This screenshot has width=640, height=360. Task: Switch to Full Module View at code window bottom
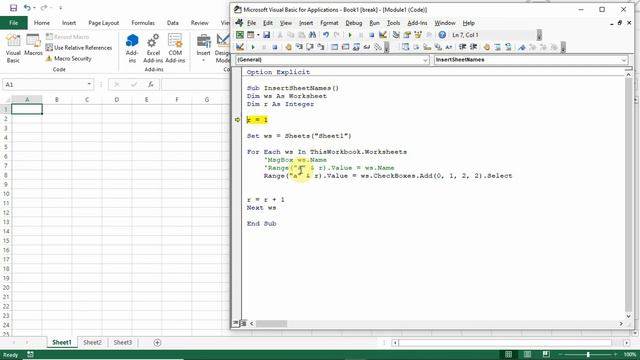(243, 323)
